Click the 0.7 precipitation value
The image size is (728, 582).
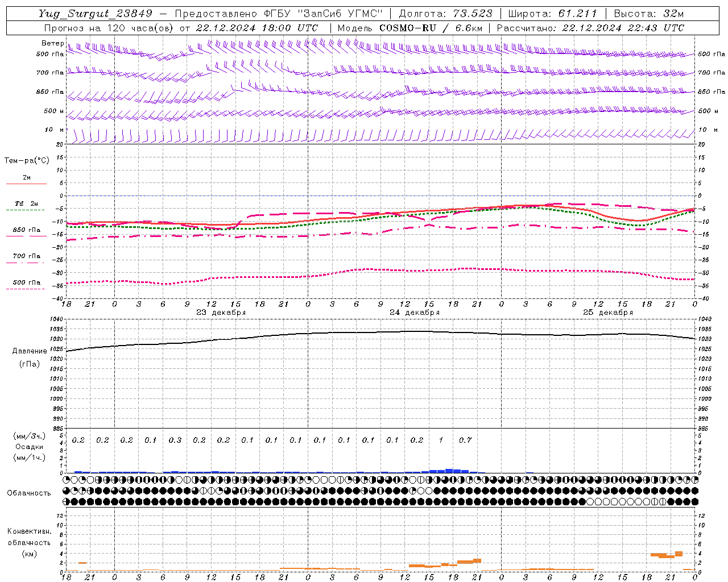click(465, 440)
